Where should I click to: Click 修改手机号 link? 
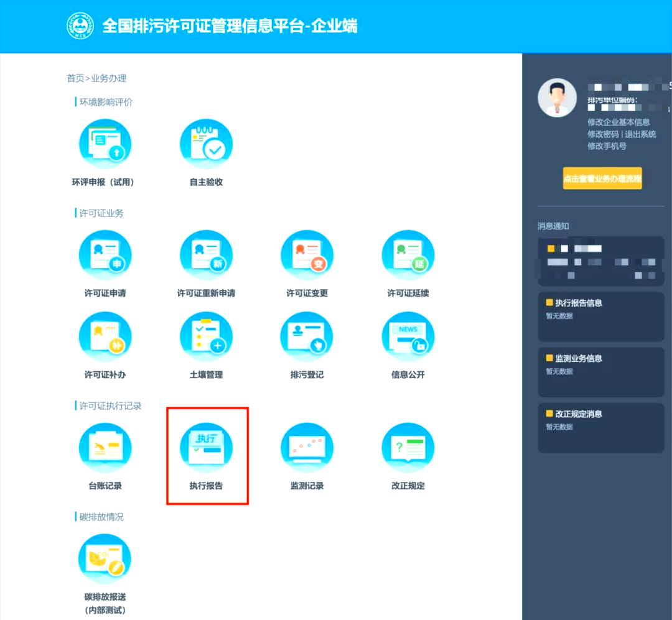tap(607, 146)
